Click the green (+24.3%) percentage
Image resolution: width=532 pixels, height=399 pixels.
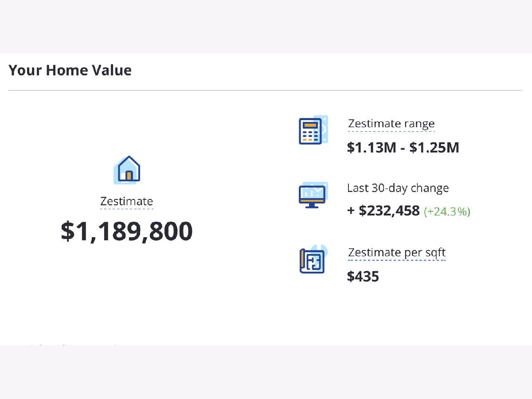[x=447, y=211]
